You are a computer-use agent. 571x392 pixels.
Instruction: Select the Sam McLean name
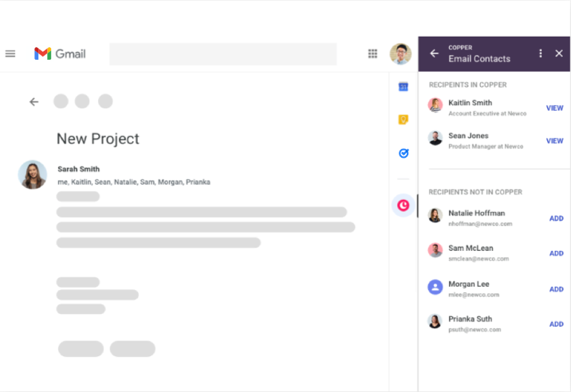pyautogui.click(x=471, y=249)
